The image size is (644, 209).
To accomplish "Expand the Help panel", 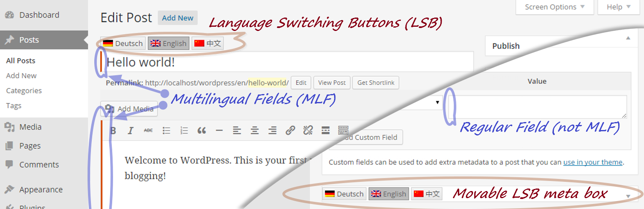I will pos(618,7).
